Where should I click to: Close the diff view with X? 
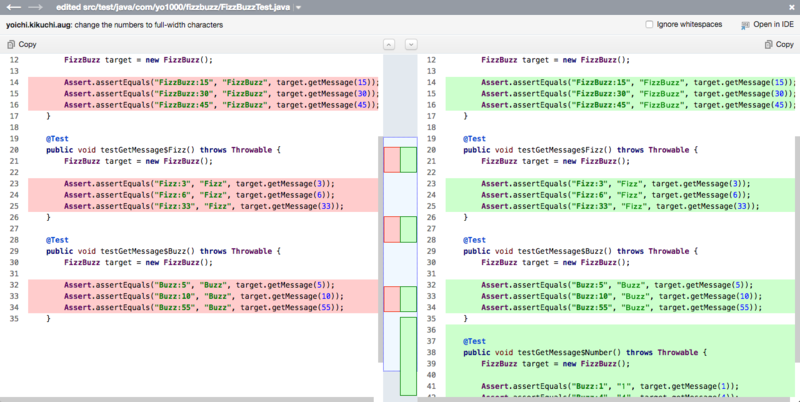pos(791,7)
